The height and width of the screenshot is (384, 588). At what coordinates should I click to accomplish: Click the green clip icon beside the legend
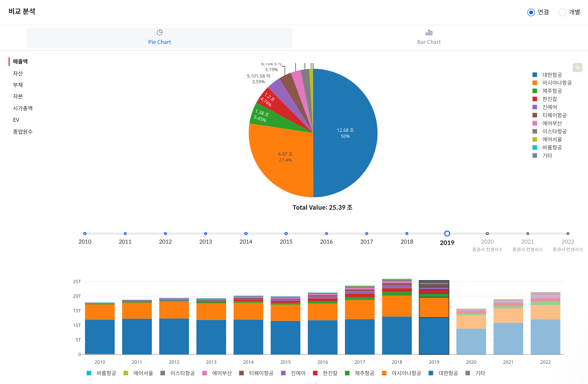click(577, 68)
